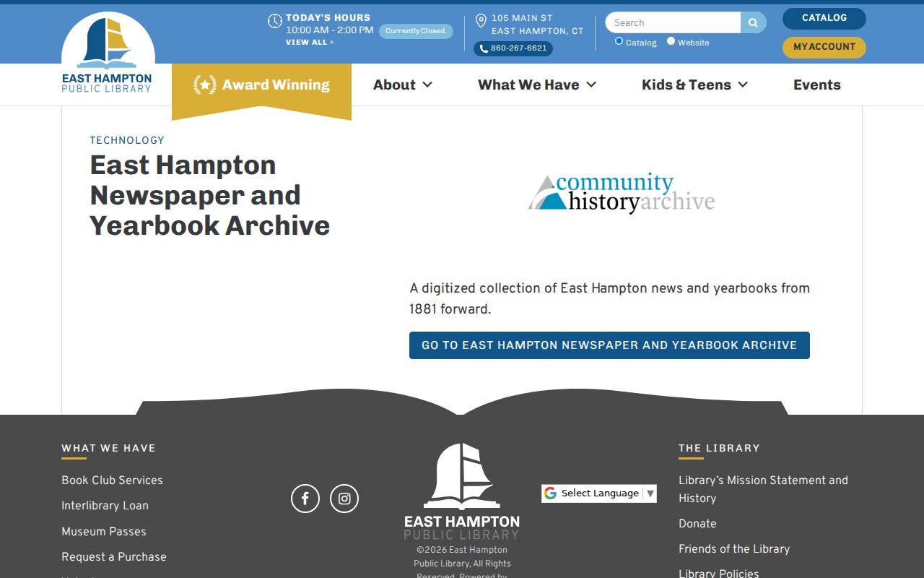Image resolution: width=924 pixels, height=578 pixels.
Task: Open Friends of the Library link
Action: 734,549
